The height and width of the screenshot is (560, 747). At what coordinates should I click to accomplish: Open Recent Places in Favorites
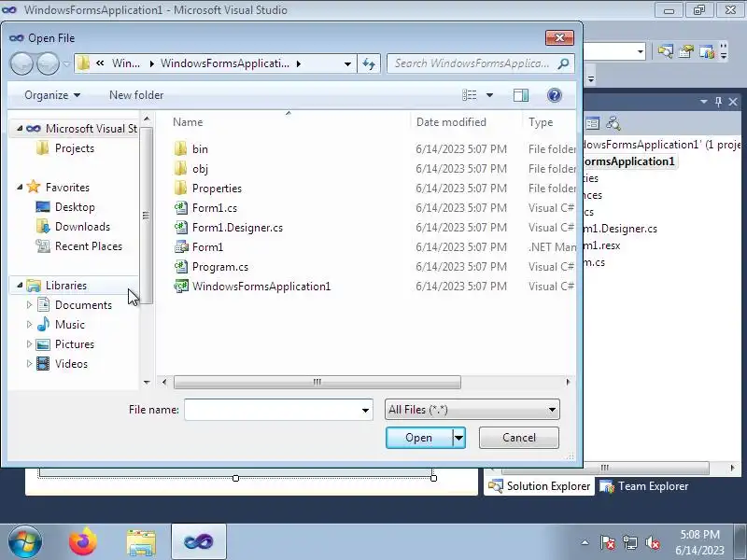pyautogui.click(x=89, y=246)
